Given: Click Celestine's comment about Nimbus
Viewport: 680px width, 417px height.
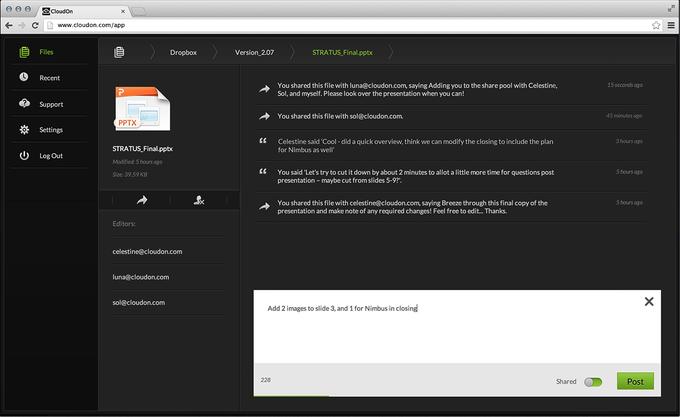Looking at the screenshot, I should pyautogui.click(x=415, y=146).
